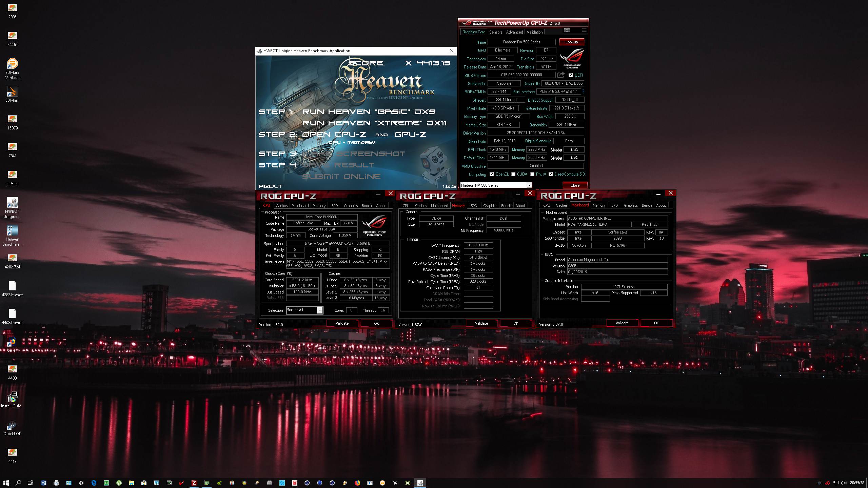Open Task View from the taskbar
Viewport: 868px width, 488px height.
point(31,483)
